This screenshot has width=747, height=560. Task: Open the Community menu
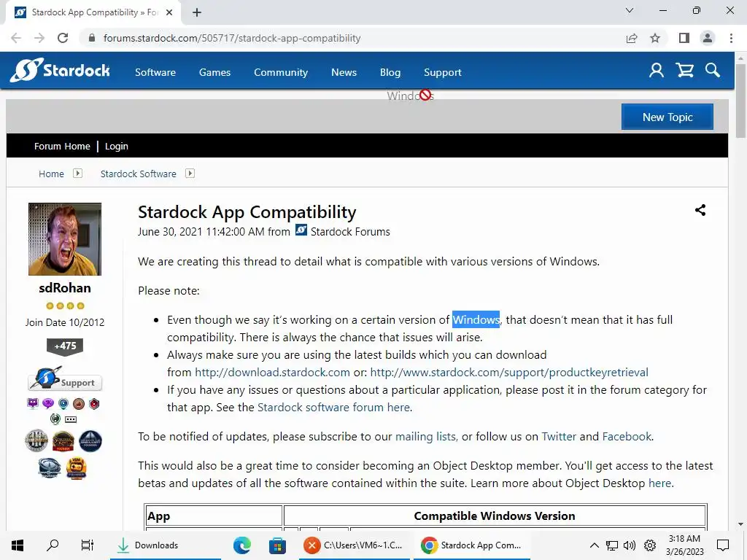[x=281, y=72]
